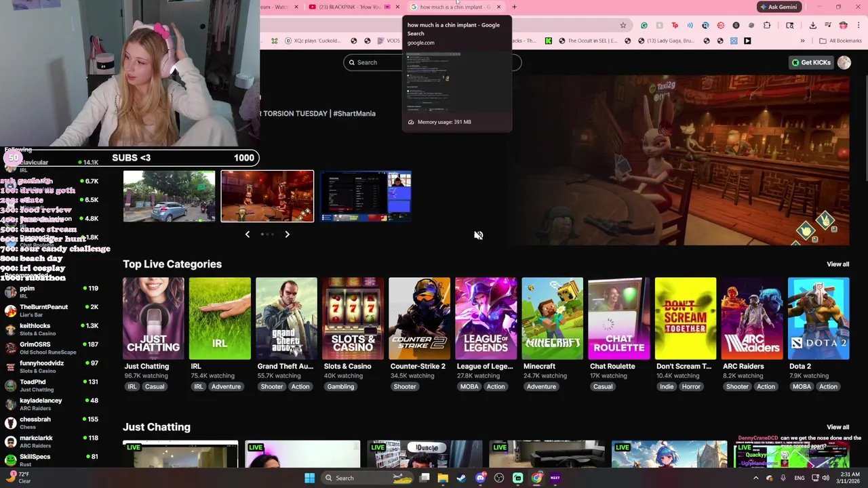Screen dimensions: 868x488
Task: Open the green Kick bookmark icon
Action: click(549, 41)
